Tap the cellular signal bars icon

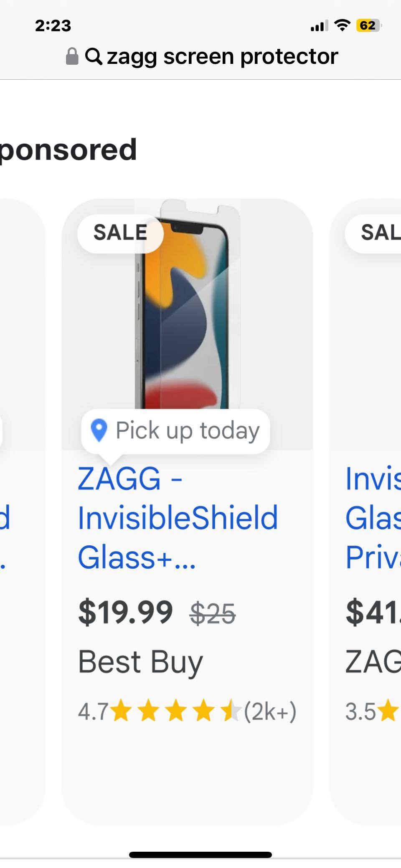(319, 26)
